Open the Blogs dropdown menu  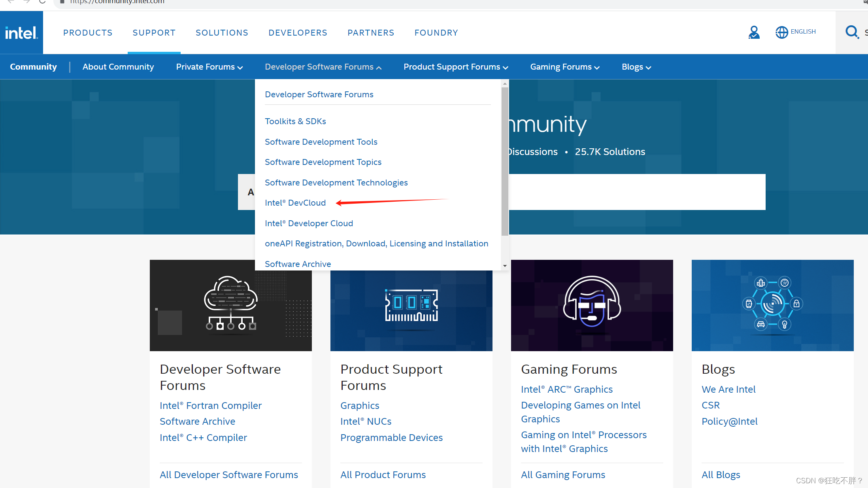(x=636, y=66)
